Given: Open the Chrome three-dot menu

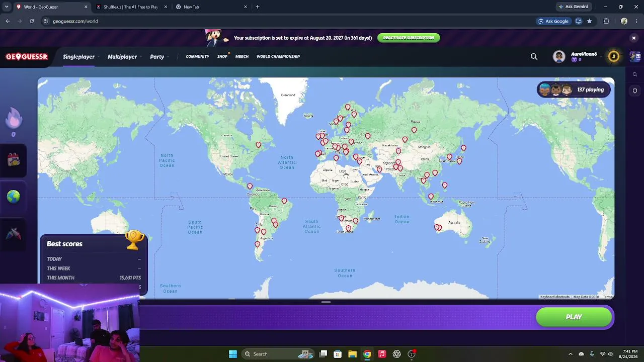Looking at the screenshot, I should [x=636, y=21].
